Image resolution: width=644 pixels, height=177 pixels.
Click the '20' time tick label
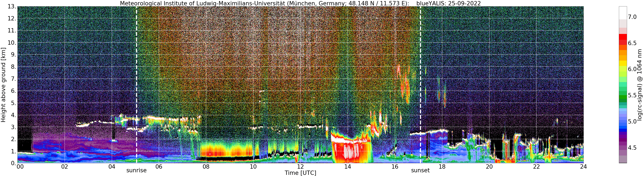pos(489,166)
